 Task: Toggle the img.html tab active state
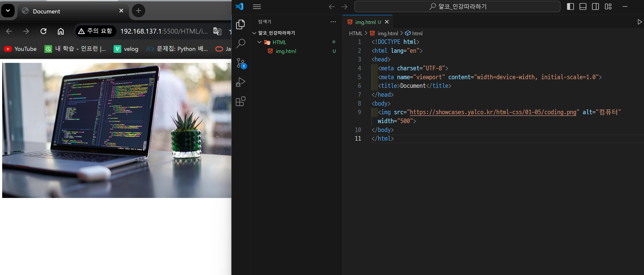coord(366,22)
